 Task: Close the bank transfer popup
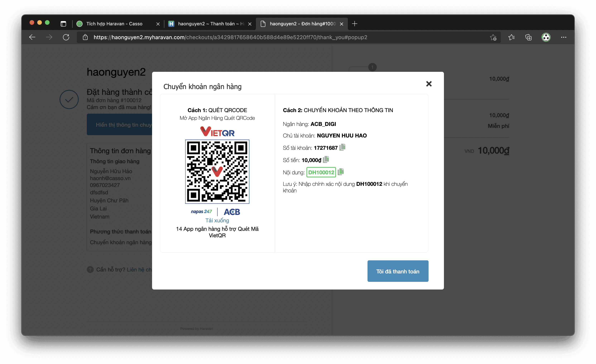point(429,84)
